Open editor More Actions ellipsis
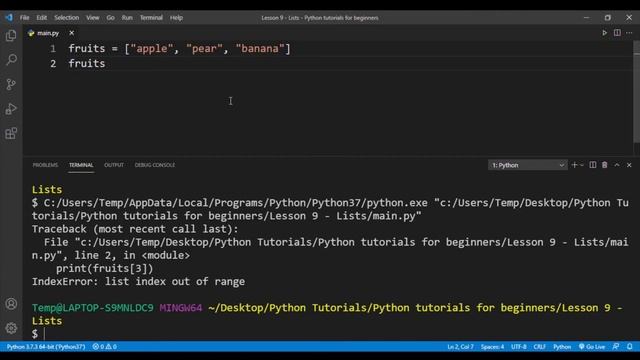 click(629, 33)
